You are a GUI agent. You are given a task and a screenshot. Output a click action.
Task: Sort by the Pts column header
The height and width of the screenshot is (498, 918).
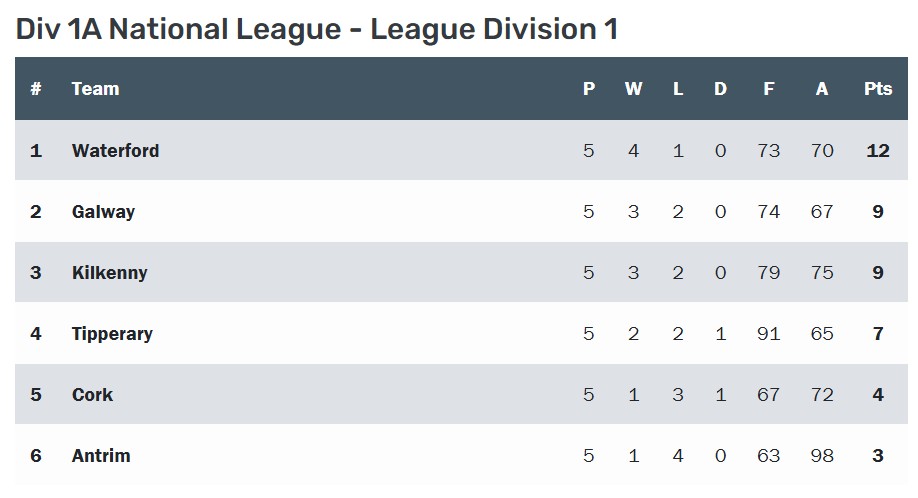click(x=877, y=89)
